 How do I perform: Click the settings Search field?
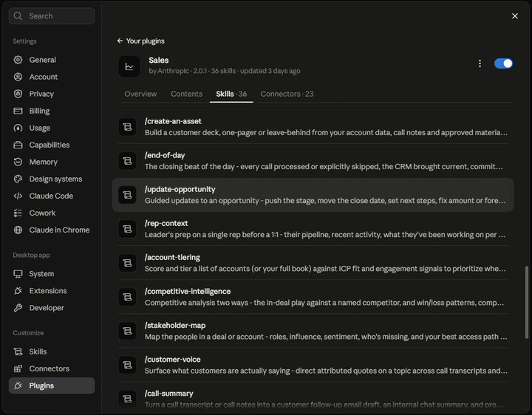pos(52,16)
